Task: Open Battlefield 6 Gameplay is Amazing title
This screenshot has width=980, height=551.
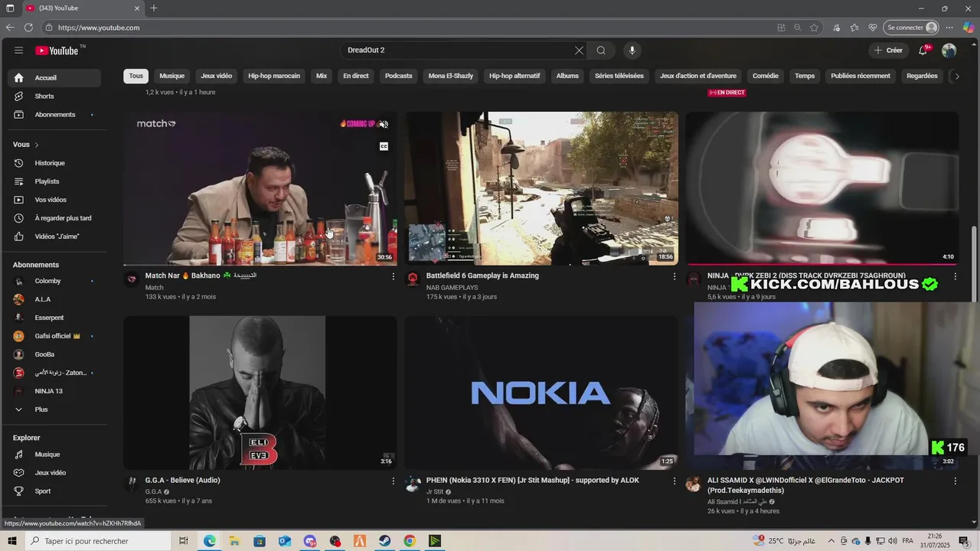Action: (482, 275)
